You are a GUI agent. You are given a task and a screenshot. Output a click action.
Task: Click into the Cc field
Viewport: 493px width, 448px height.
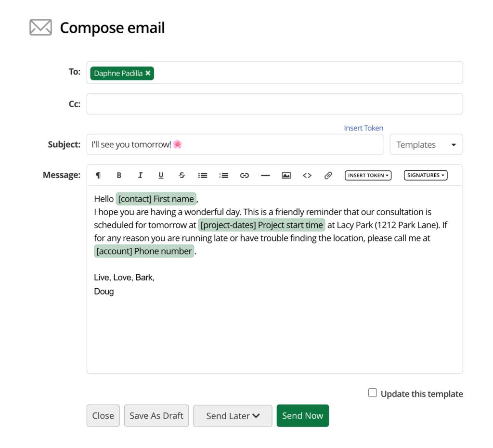(x=274, y=104)
